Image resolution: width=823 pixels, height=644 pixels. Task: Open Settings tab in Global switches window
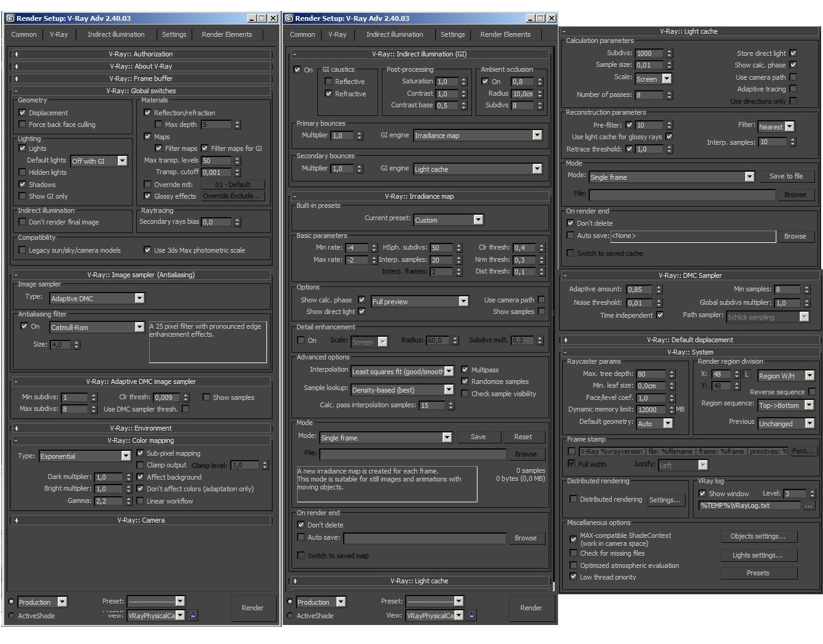[174, 34]
